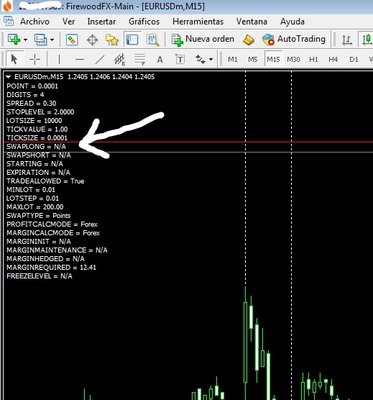Expand the New chart dropdown arrow

tap(25, 40)
